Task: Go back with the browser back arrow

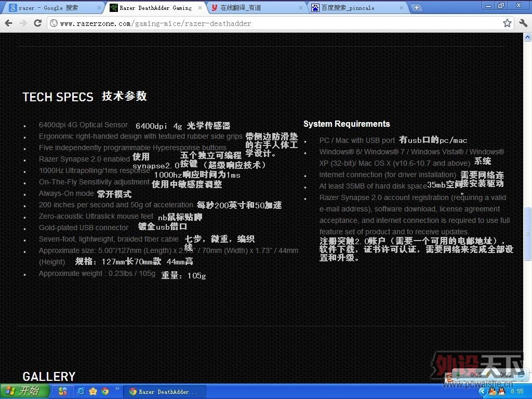Action: pyautogui.click(x=9, y=23)
